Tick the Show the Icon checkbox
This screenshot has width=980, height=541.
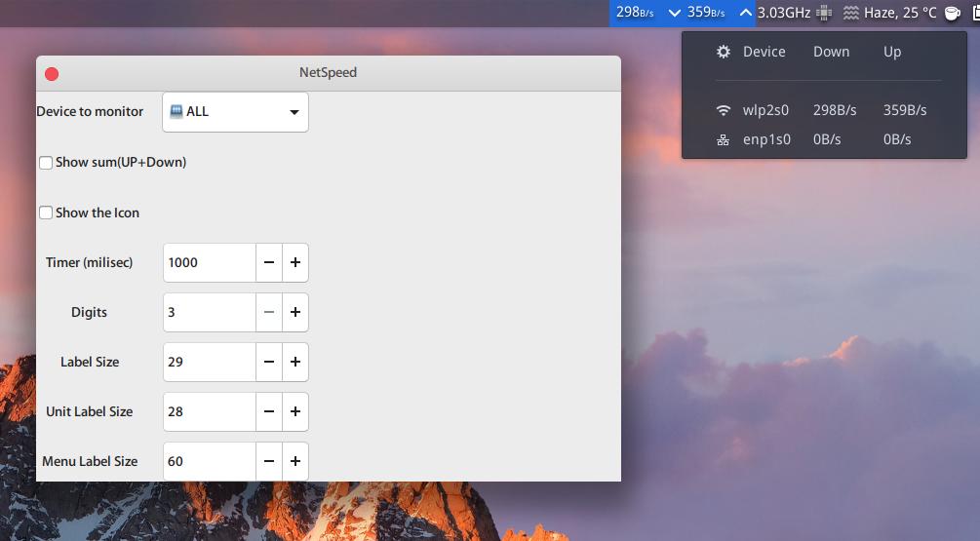(x=46, y=213)
